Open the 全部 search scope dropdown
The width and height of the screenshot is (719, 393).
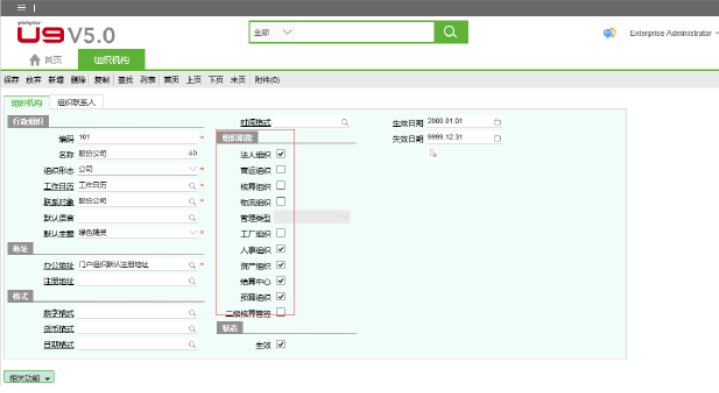[x=272, y=32]
